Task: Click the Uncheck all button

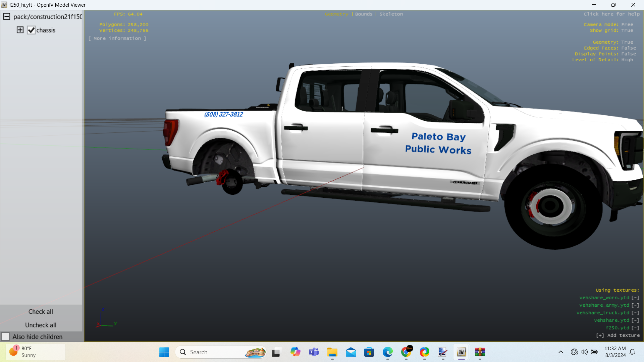Action: click(x=41, y=325)
